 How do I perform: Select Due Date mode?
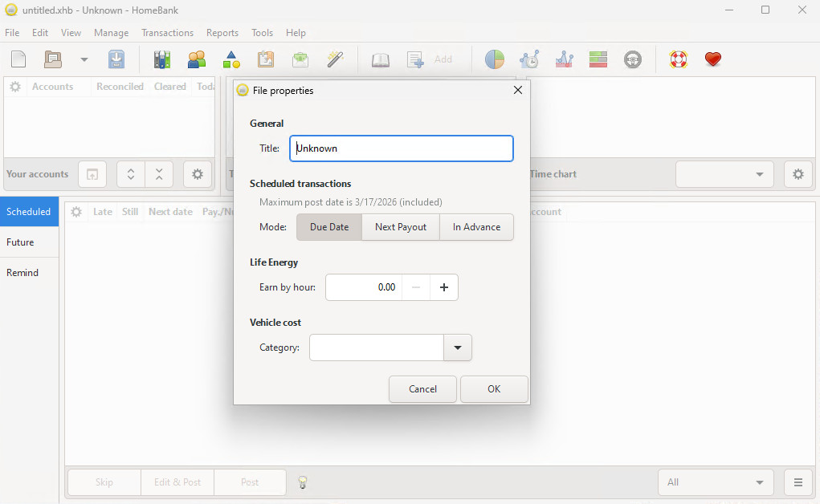(x=329, y=227)
